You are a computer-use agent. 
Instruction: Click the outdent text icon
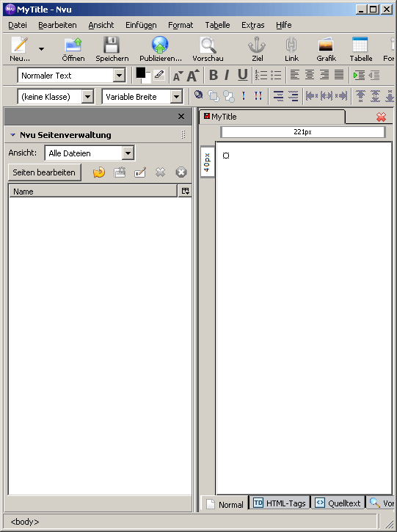tap(374, 75)
